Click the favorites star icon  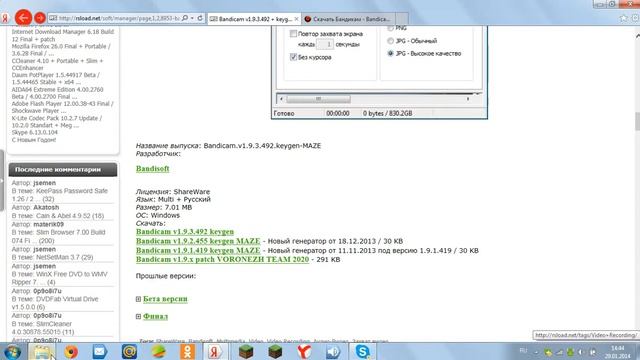point(623,18)
